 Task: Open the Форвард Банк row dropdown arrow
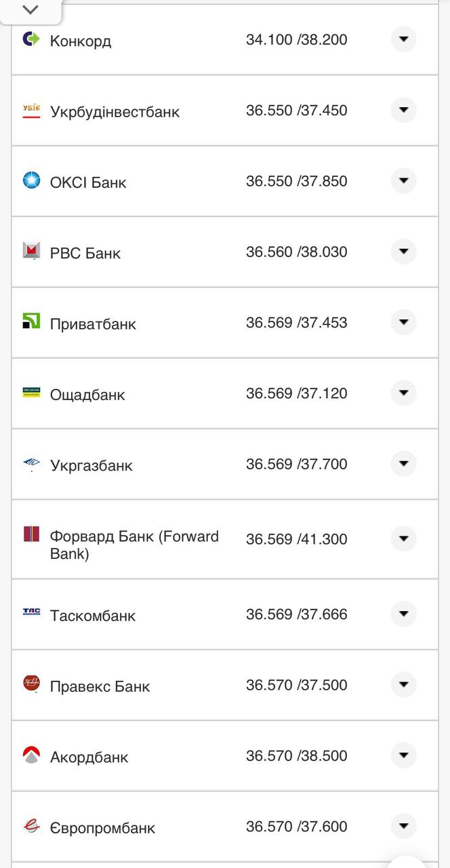pos(403,538)
